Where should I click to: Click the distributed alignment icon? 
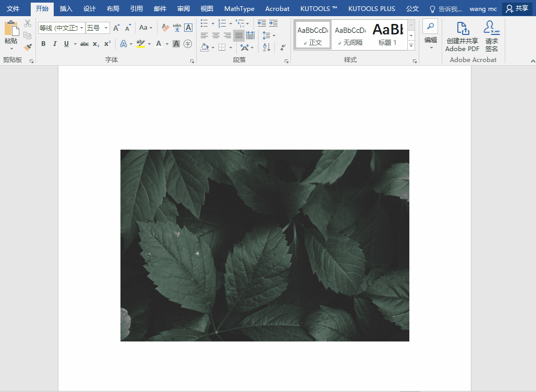click(x=250, y=35)
